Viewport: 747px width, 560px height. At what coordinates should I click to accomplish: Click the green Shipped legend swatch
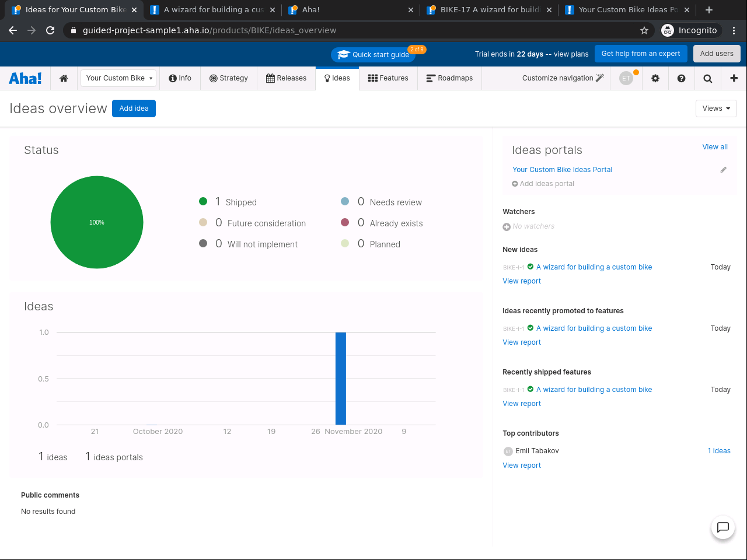click(203, 202)
